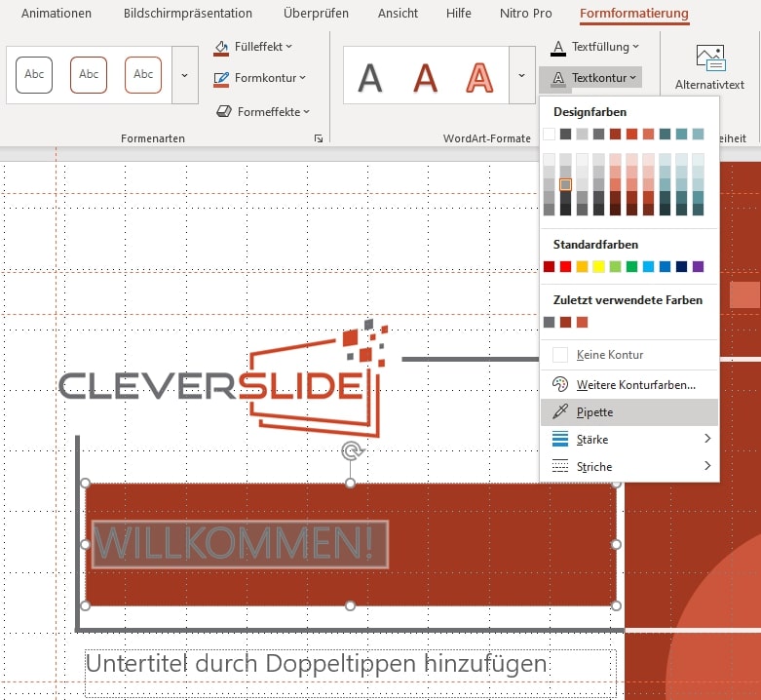Screen dimensions: 761x700
Task: Choose the Pipette eyedropper option
Action: (629, 412)
